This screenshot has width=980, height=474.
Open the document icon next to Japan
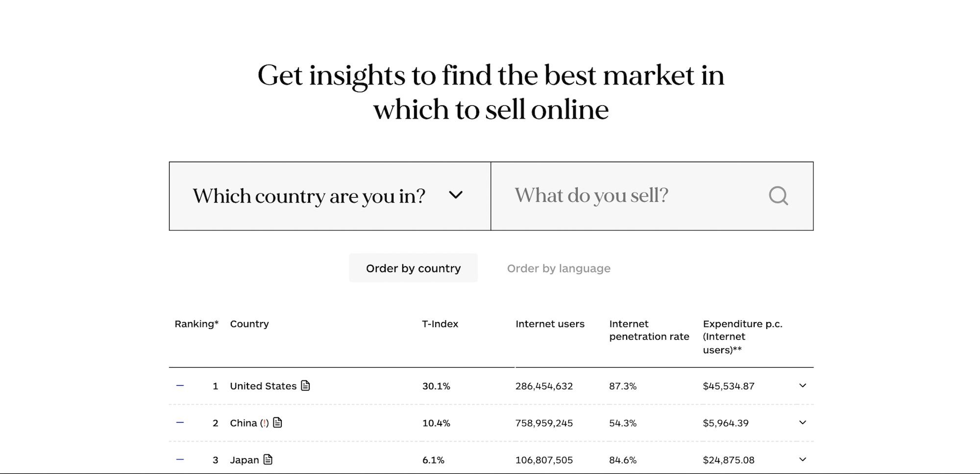point(267,459)
